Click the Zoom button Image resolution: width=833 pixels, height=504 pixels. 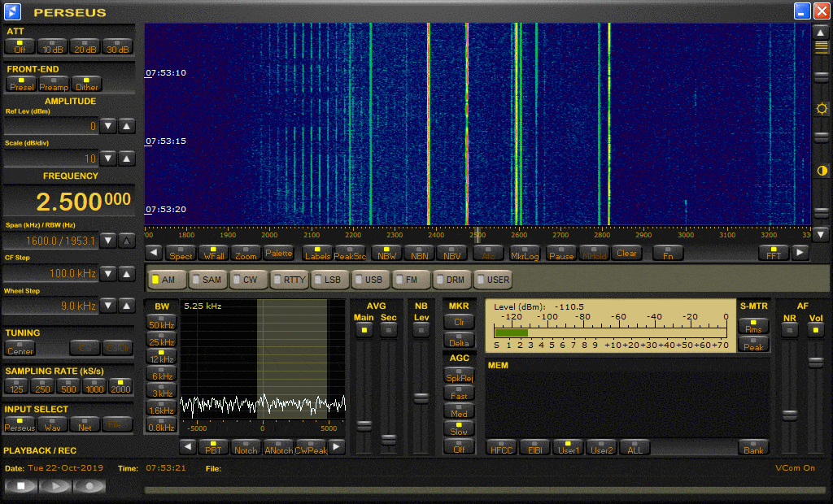246,253
